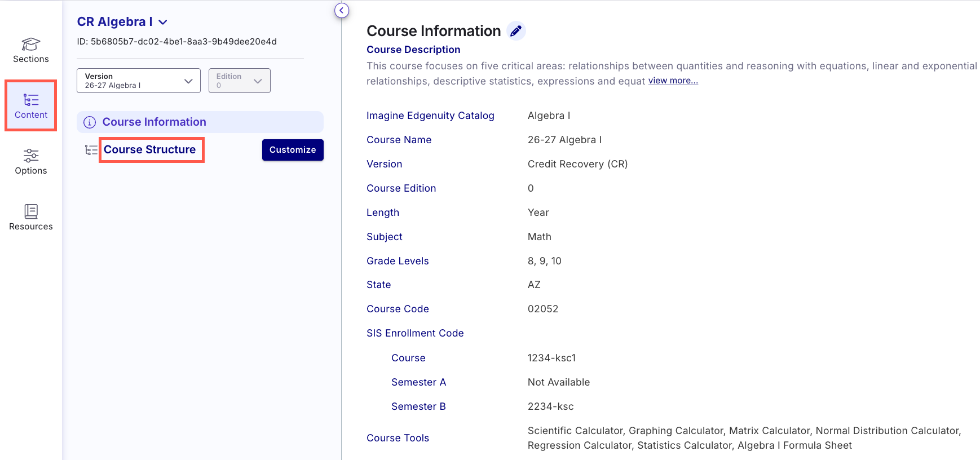Open the Sections sidebar item

31,50
